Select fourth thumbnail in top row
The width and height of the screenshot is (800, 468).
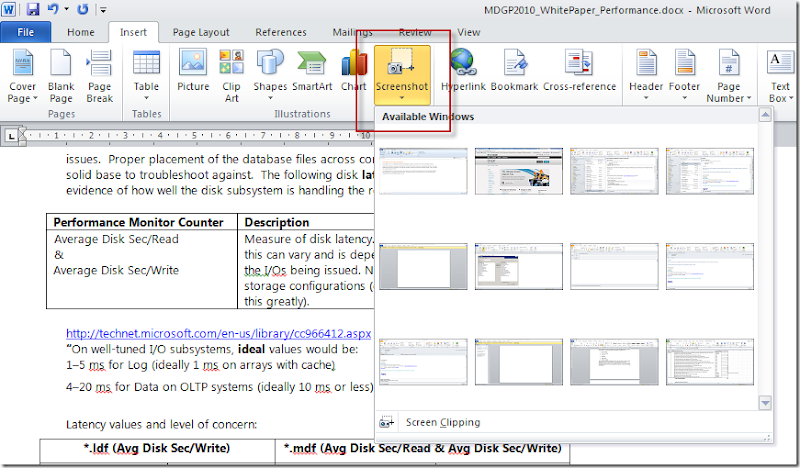point(710,171)
